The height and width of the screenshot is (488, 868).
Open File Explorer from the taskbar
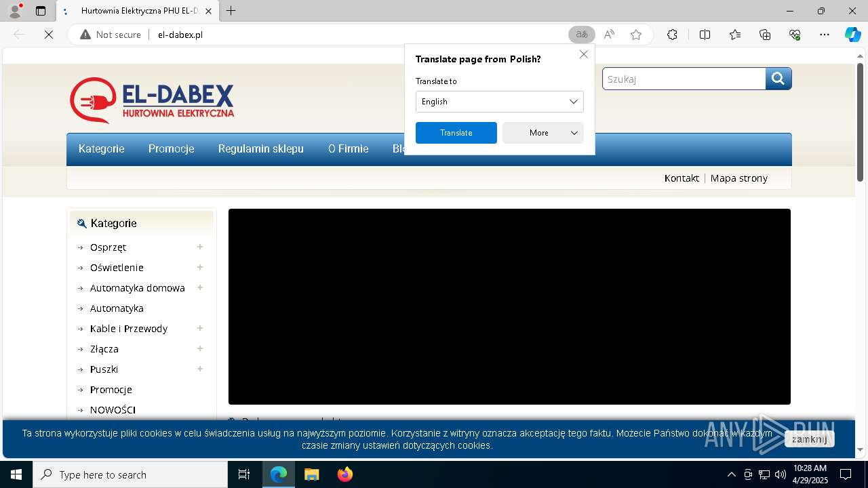(312, 474)
